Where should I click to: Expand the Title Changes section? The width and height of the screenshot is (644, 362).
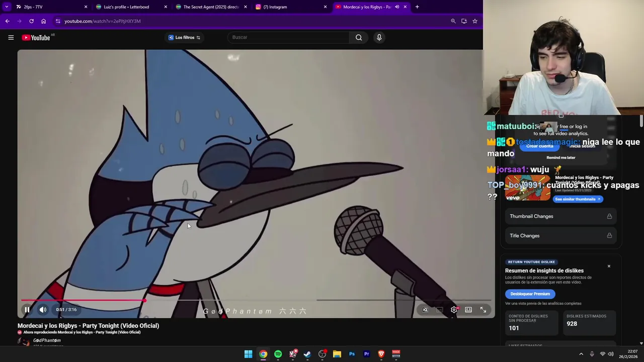(x=560, y=236)
